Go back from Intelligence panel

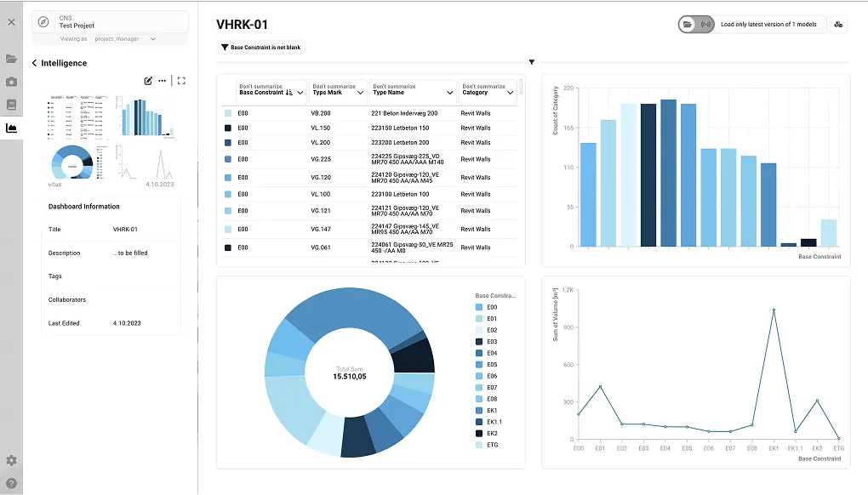pyautogui.click(x=35, y=63)
